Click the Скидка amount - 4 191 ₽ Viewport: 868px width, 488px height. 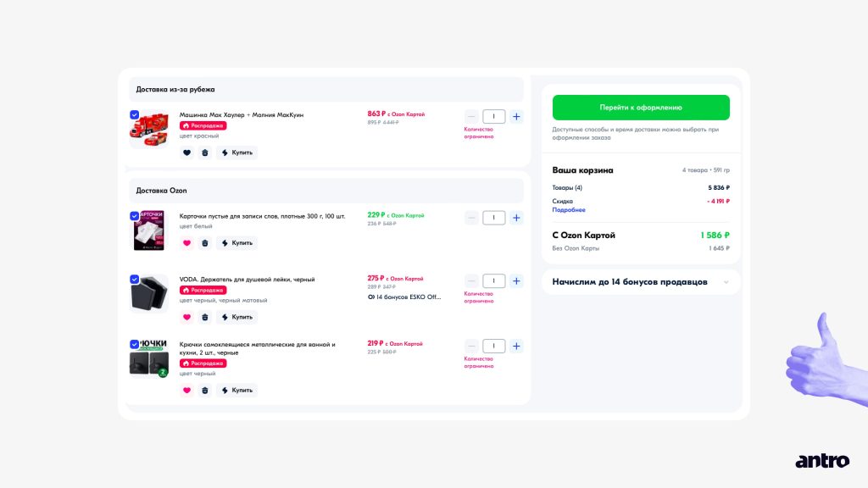[x=718, y=202]
